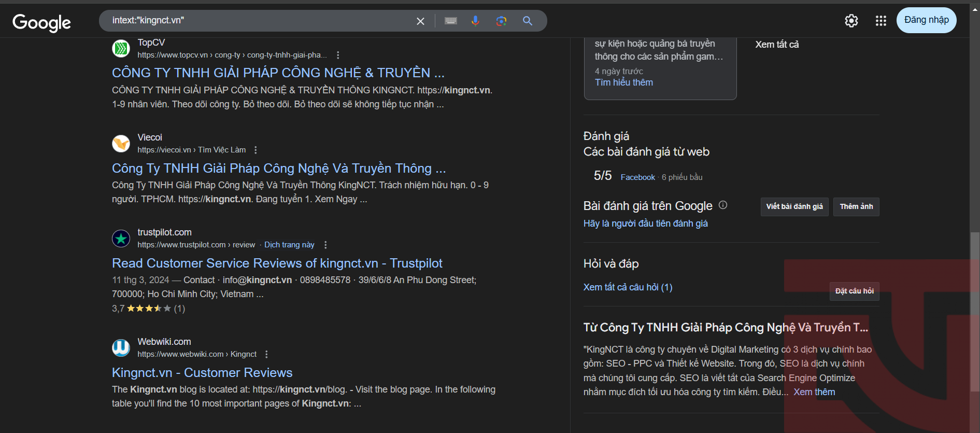
Task: Click Hãy là người đầu tiên đánh giá
Action: click(x=646, y=224)
